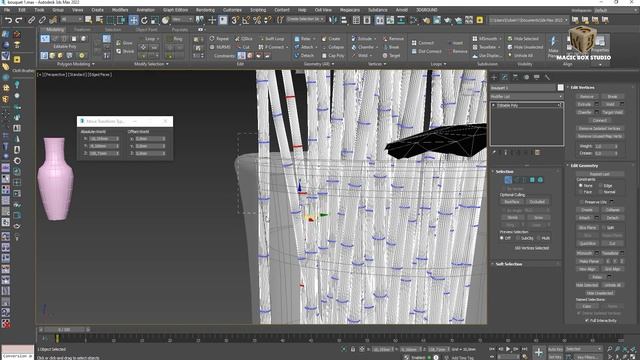Click the Repeat Last button
Image resolution: width=640 pixels, height=360 pixels.
click(x=600, y=174)
